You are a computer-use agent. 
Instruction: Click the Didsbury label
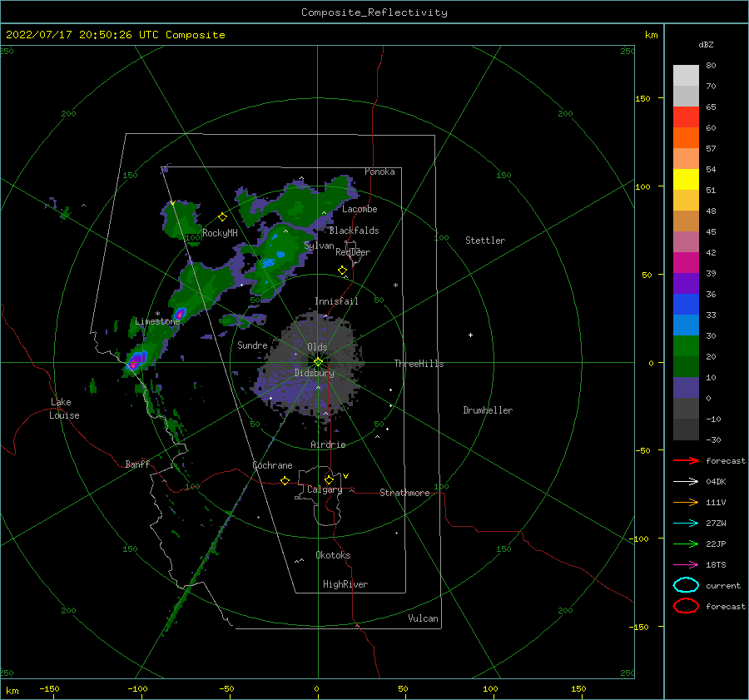pyautogui.click(x=314, y=373)
